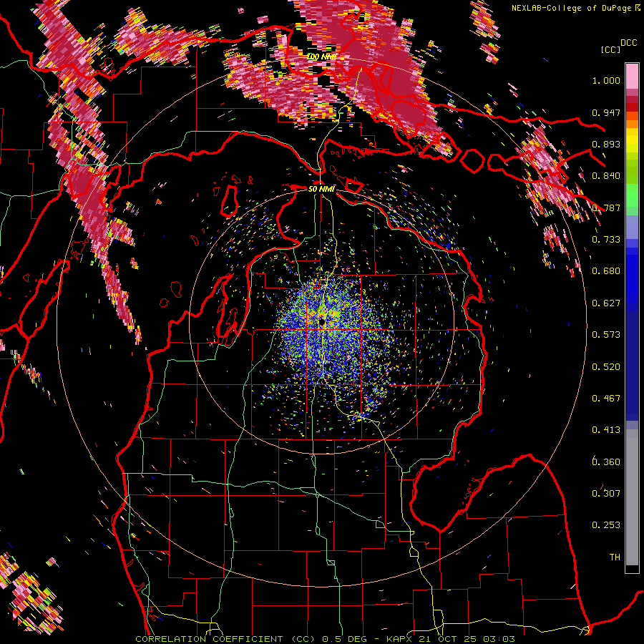Select the 0.840 legend value

pos(606,176)
